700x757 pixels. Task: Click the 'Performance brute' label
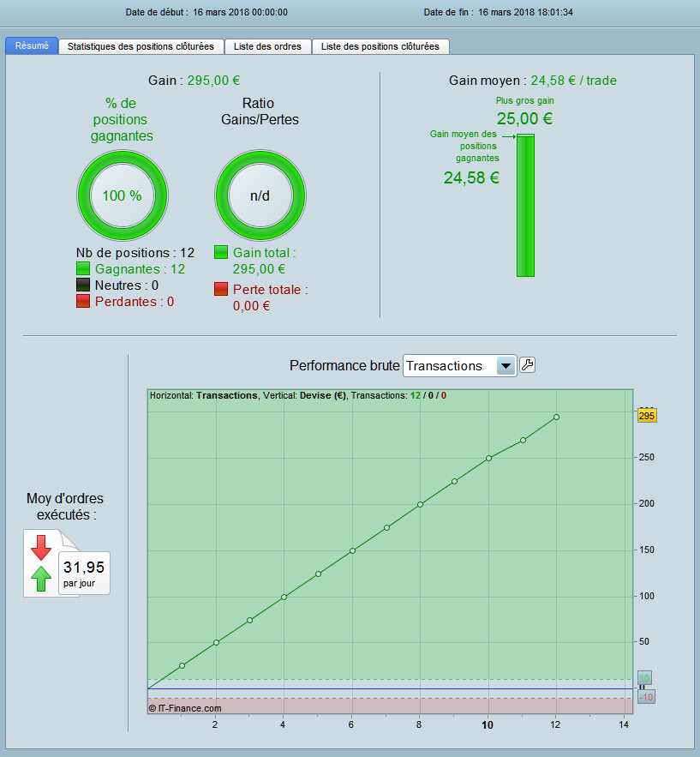344,365
